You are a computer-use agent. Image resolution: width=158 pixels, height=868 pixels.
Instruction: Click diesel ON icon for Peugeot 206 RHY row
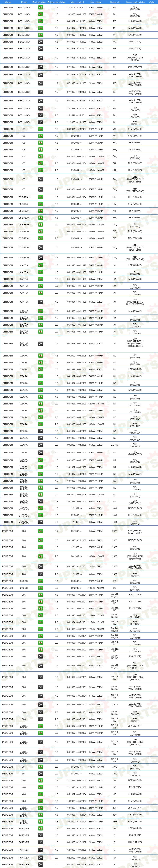click(x=41, y=574)
